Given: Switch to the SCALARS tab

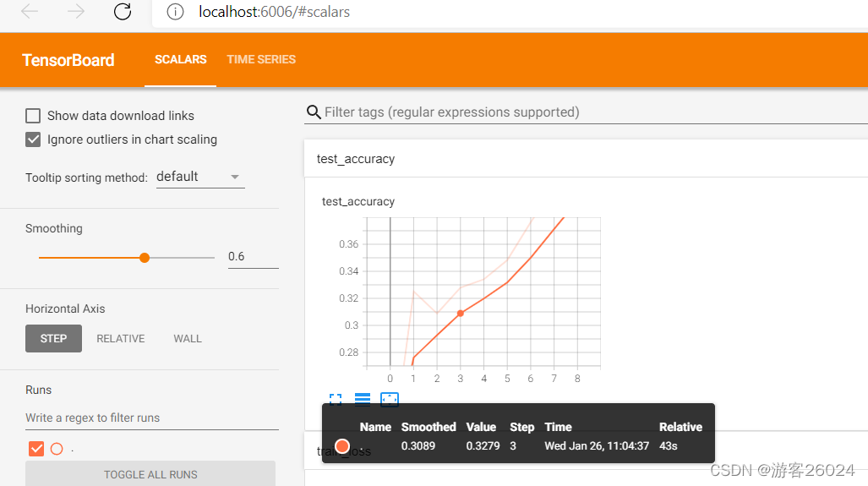Looking at the screenshot, I should coord(181,60).
